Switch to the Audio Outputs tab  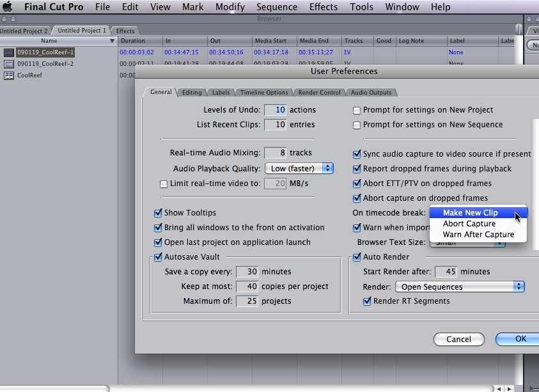[x=371, y=93]
